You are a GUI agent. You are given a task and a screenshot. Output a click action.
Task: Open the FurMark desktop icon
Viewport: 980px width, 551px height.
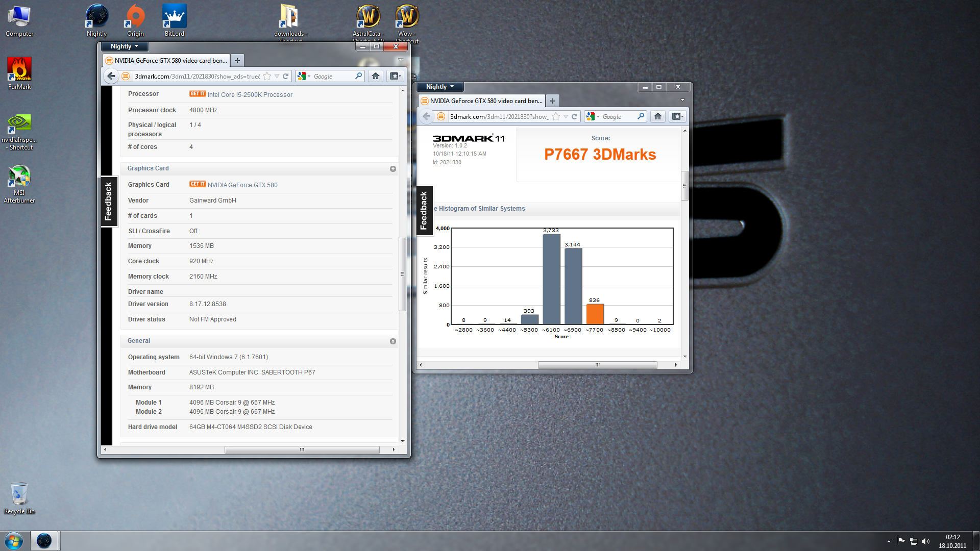point(19,73)
